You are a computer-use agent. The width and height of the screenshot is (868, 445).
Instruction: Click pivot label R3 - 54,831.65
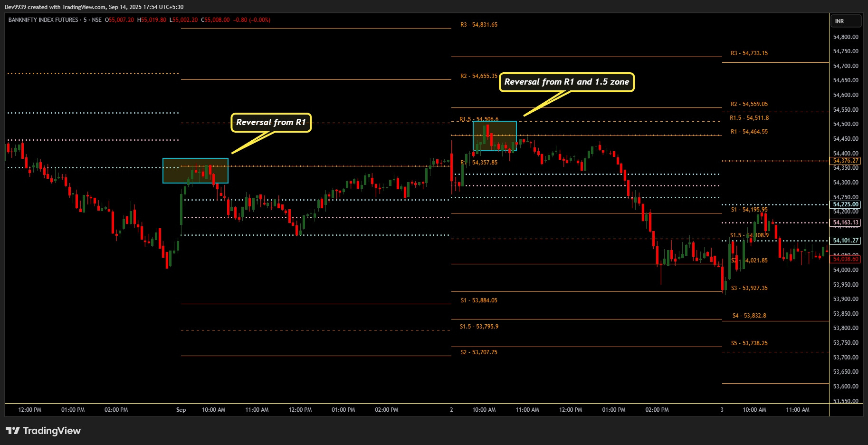479,25
